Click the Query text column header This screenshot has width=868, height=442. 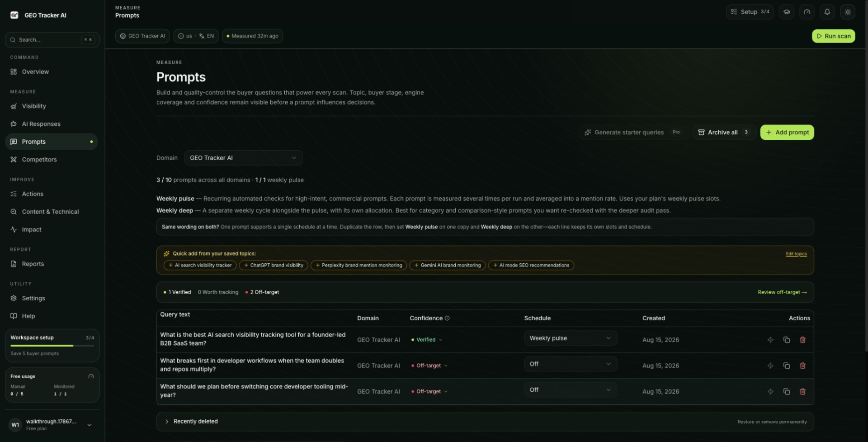[175, 314]
